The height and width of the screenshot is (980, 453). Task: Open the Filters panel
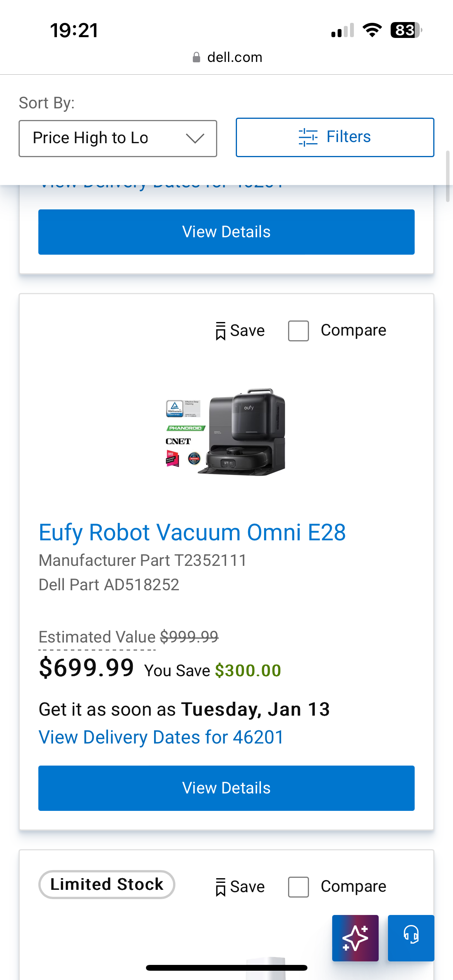335,137
